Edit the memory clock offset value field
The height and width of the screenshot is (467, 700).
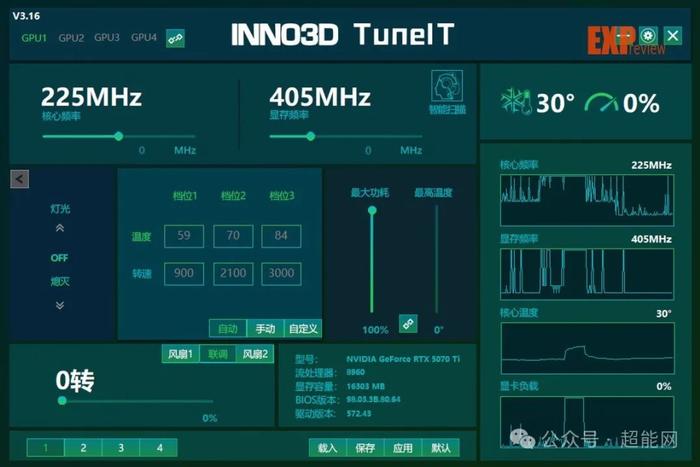[368, 150]
